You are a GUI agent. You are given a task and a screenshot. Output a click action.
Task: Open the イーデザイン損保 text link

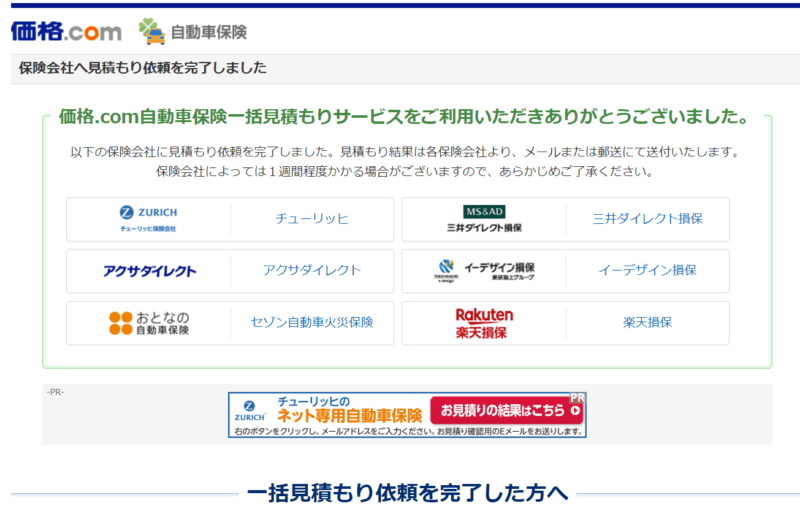coord(647,271)
